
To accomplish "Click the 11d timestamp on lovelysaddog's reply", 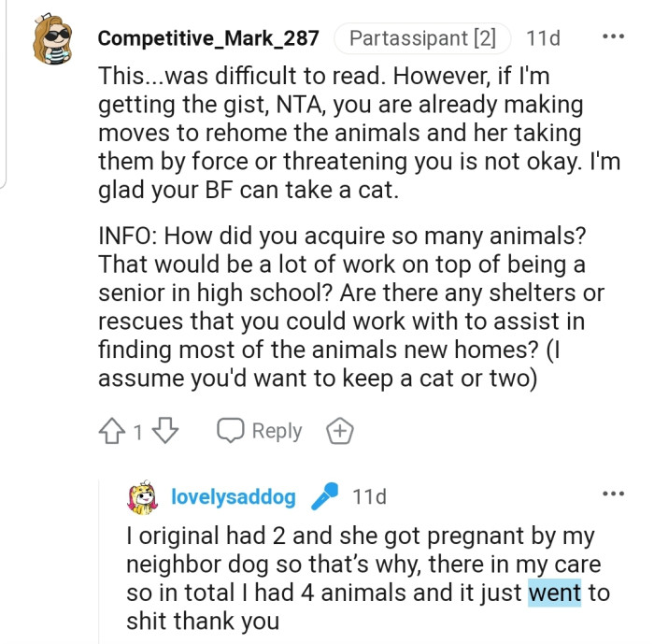I will [x=369, y=496].
